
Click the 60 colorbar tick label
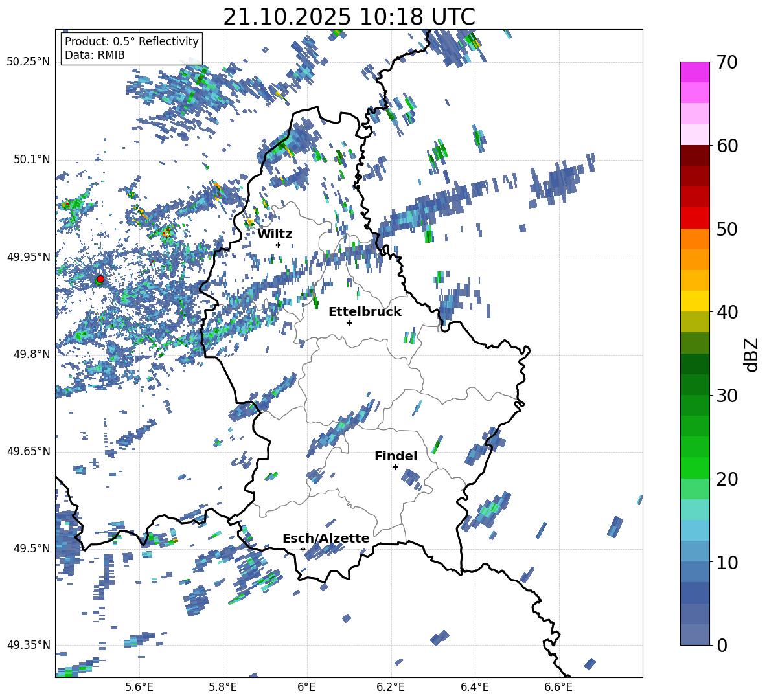[726, 146]
